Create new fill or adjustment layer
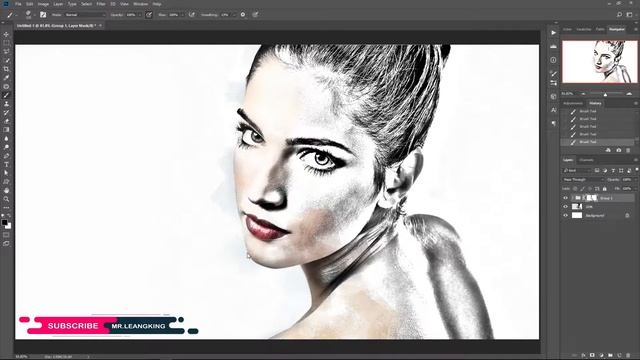Screen dimensions: 640x360 tap(601, 356)
